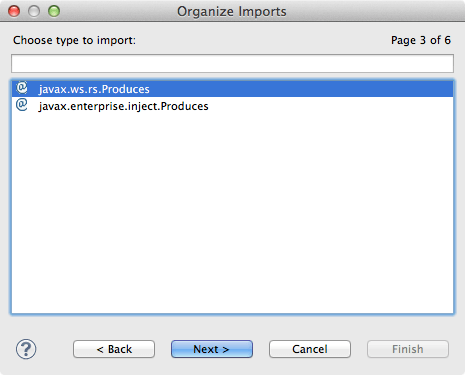Click the annotation icon beside javax.enterprise.inject.Produces

click(x=22, y=105)
